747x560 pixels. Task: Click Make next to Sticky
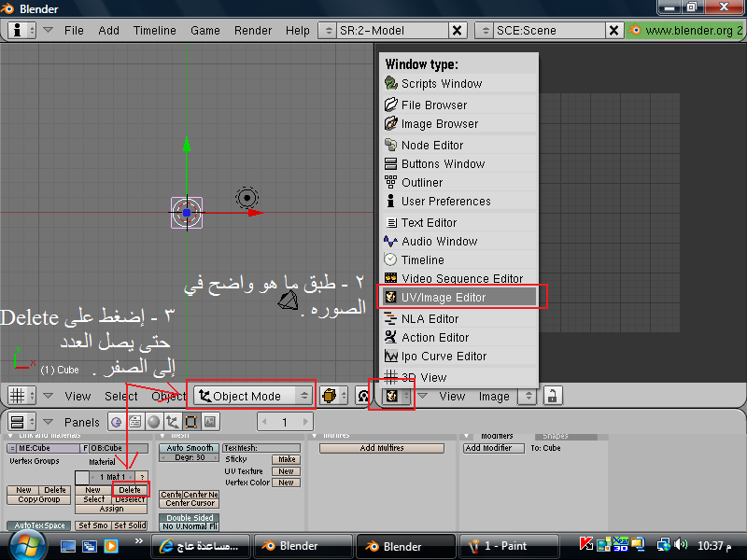pyautogui.click(x=287, y=459)
